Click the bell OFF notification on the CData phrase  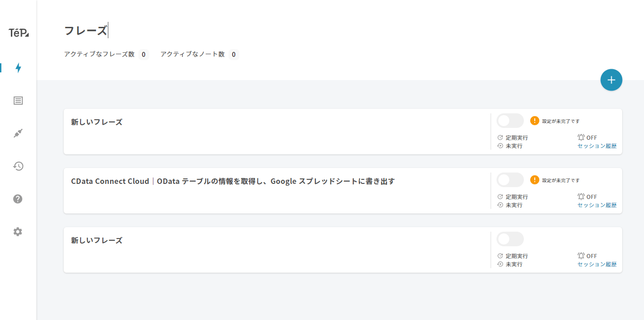(587, 197)
